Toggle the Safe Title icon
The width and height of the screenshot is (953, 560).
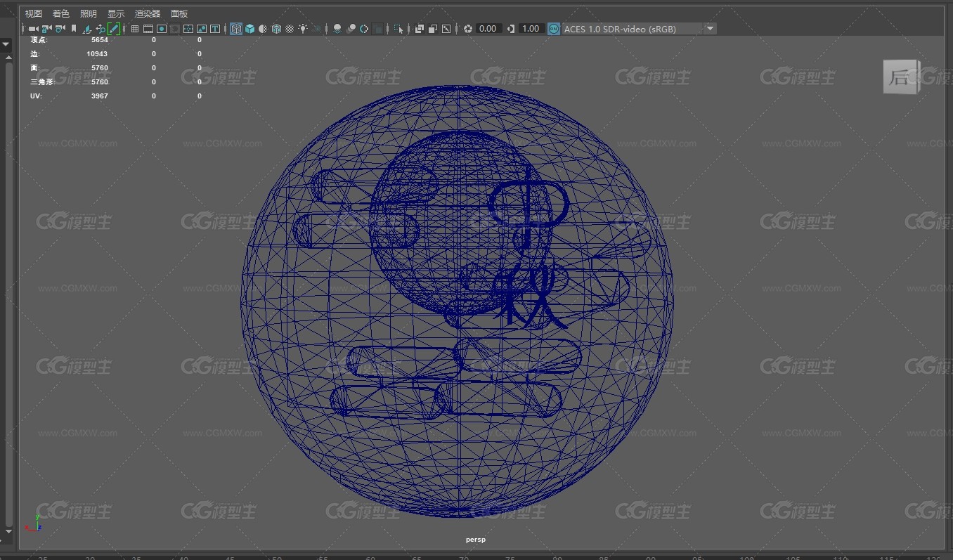215,29
